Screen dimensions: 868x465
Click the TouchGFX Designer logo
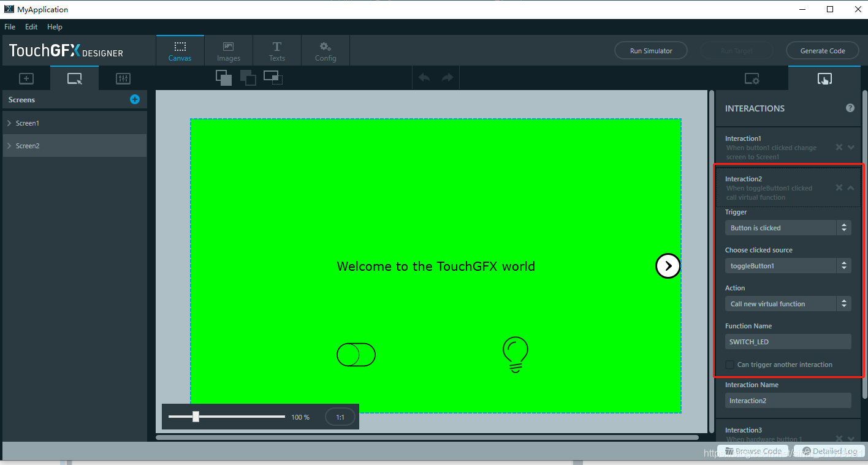click(66, 51)
